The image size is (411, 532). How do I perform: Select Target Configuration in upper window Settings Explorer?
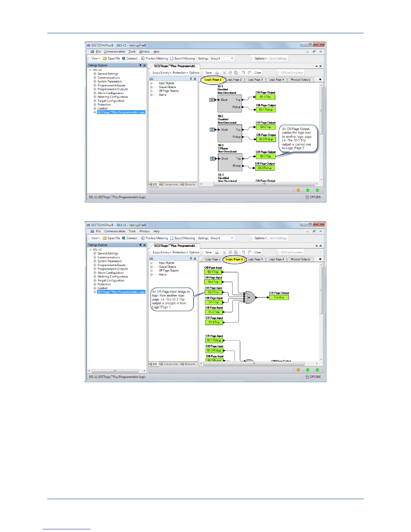pos(111,101)
